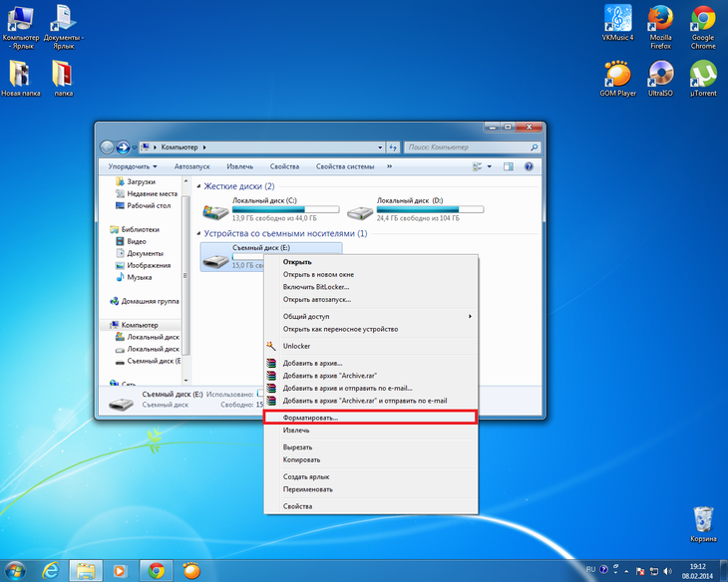728x582 pixels.
Task: Open the Recycle Bin (Корзина) icon
Action: coord(703,524)
